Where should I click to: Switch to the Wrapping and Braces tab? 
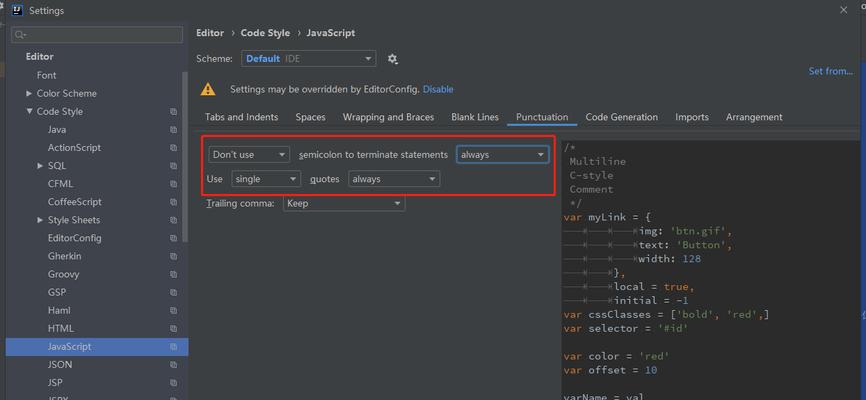tap(388, 117)
